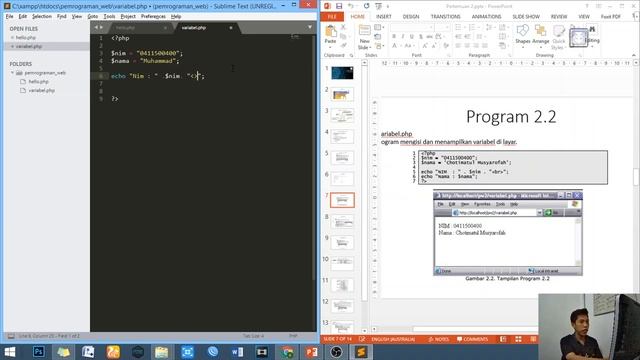The image size is (640, 360).
Task: Open the Shapes gallery in PowerPoint
Action: [x=522, y=34]
